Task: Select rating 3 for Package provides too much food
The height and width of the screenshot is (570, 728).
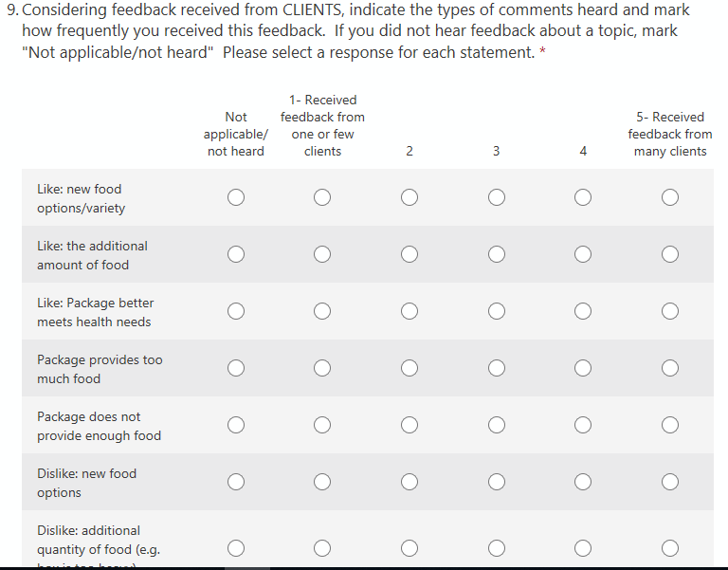Action: pos(496,368)
